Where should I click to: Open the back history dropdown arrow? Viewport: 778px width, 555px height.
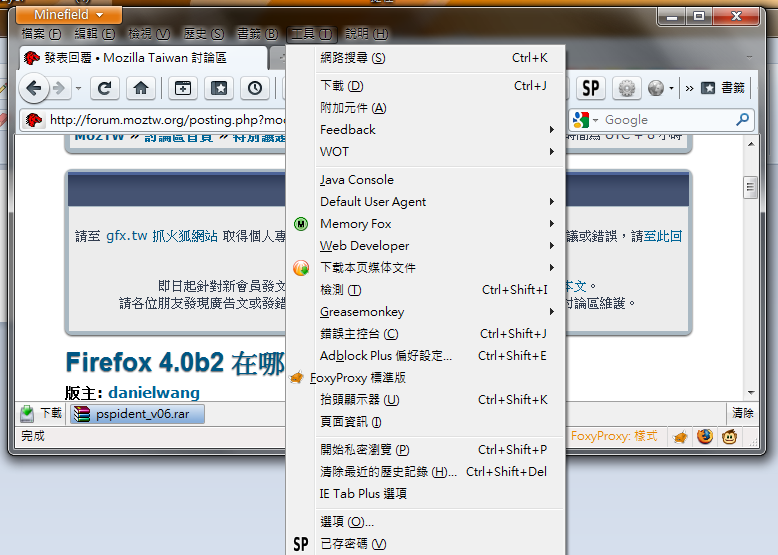tap(78, 89)
